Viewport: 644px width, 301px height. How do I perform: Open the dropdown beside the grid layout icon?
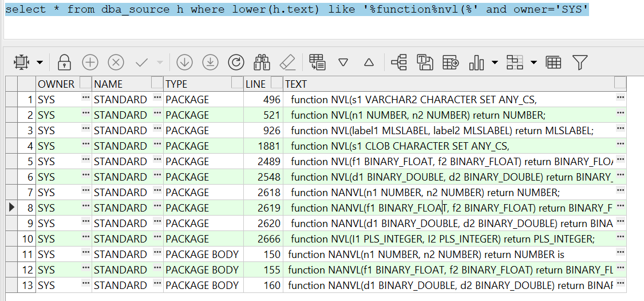tap(534, 62)
